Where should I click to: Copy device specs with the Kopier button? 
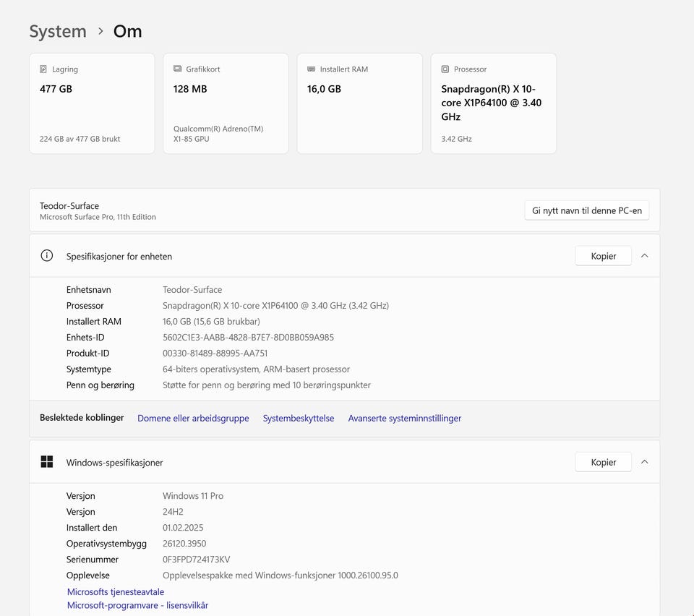pos(603,256)
